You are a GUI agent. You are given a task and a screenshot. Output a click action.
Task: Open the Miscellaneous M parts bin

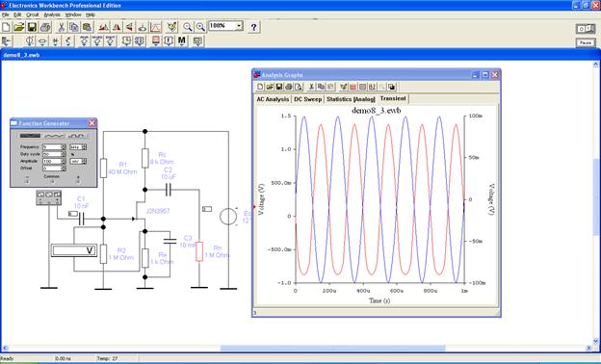pyautogui.click(x=182, y=40)
